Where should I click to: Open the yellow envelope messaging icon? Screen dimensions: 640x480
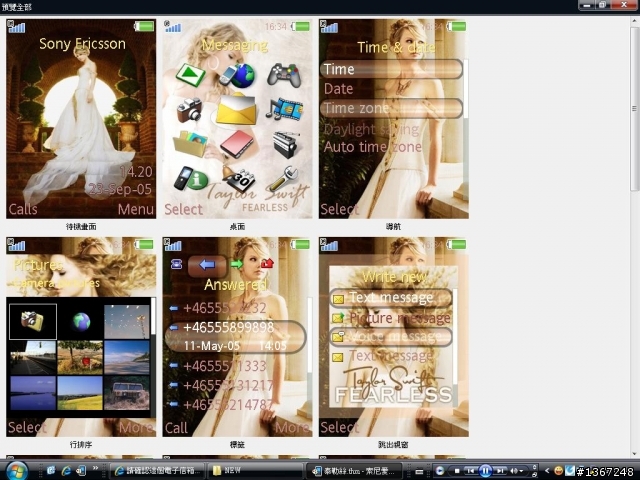point(236,110)
